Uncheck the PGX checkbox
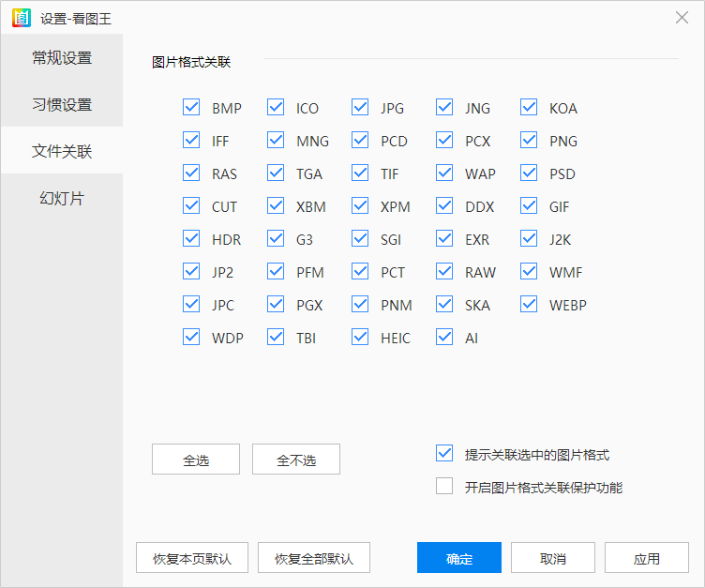This screenshot has width=705, height=588. (276, 305)
